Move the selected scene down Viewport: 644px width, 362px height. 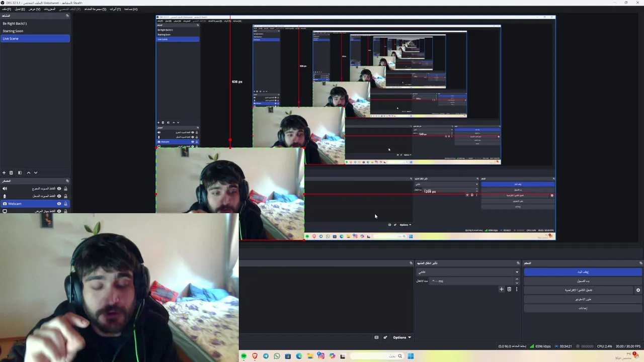[x=35, y=172]
